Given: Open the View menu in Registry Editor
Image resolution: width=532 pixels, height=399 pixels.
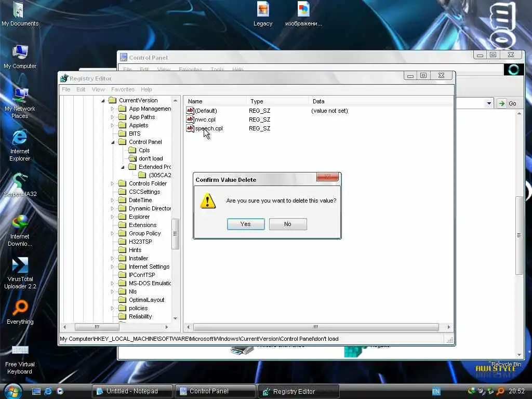Looking at the screenshot, I should click(98, 89).
